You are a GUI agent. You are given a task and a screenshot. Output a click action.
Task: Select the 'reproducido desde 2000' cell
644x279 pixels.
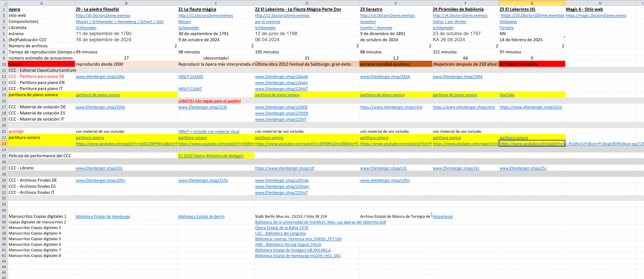click(x=126, y=64)
